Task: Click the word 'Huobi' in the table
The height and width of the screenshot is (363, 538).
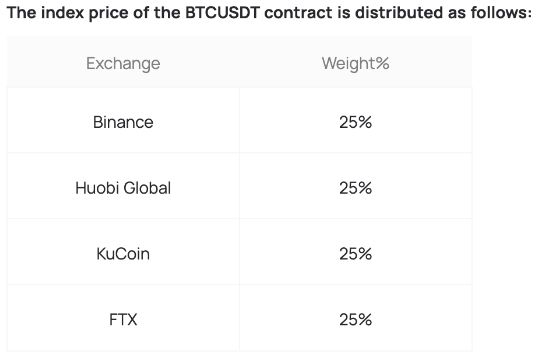Action: point(97,188)
